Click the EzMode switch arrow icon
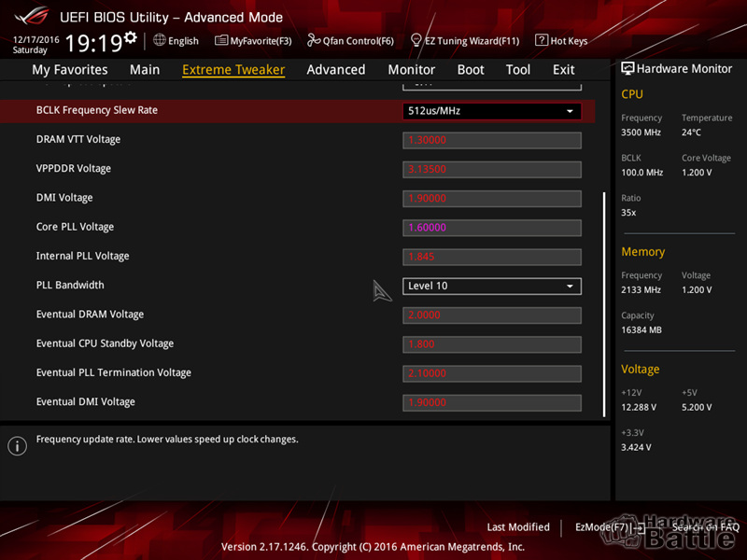Viewport: 747px width, 560px height. coord(640,527)
